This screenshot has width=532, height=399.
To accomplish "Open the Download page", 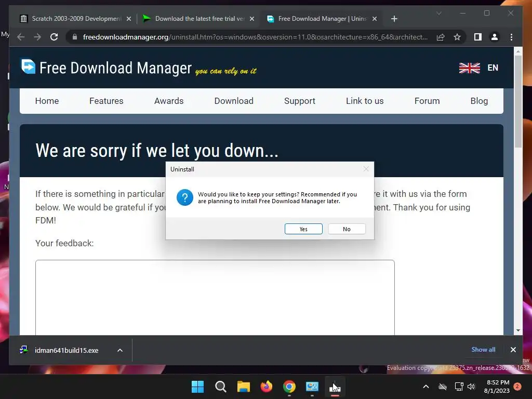I will 234,101.
